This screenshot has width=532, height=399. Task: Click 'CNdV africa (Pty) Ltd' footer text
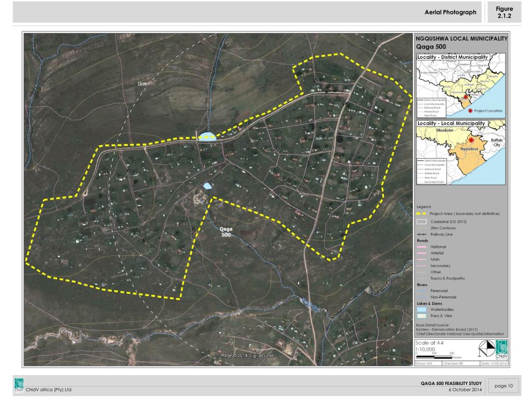[48, 390]
